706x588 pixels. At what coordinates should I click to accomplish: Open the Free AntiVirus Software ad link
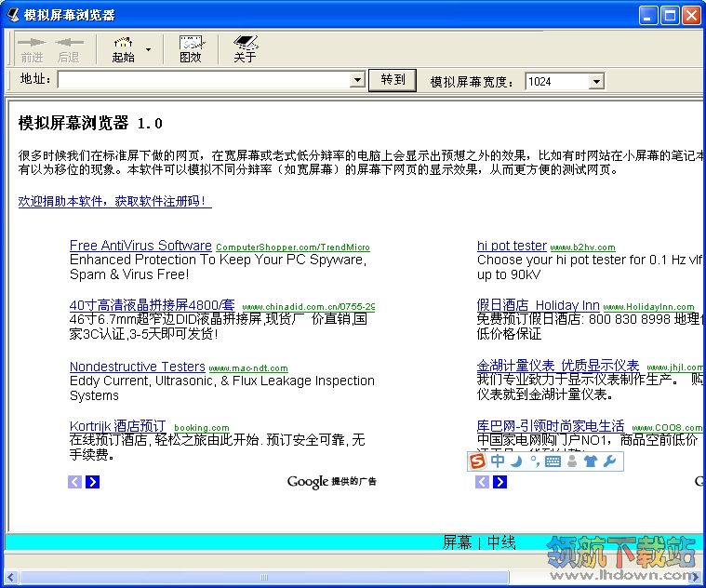[x=140, y=246]
